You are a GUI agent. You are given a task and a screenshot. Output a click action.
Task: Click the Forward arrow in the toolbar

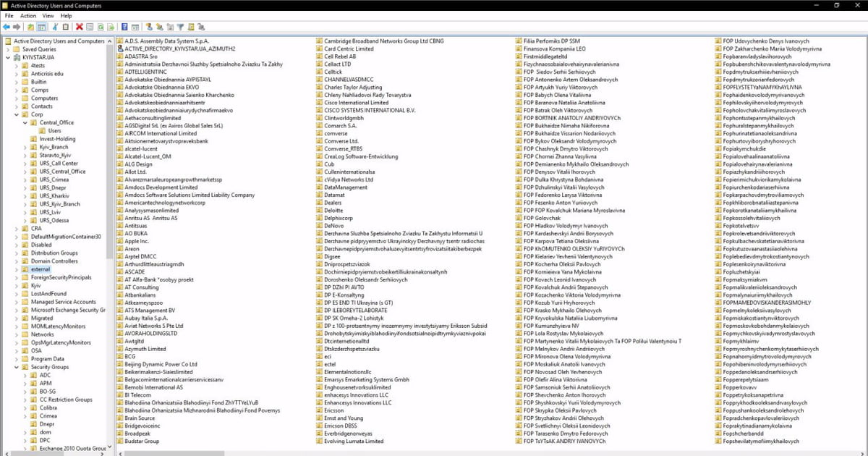[16, 27]
